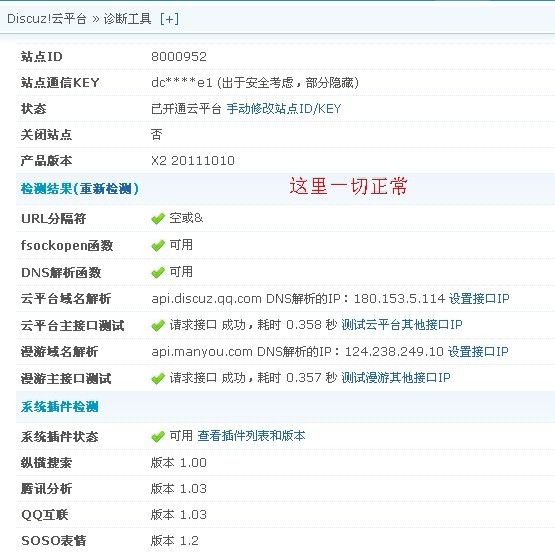Click the 漫游域名解析 label
This screenshot has width=555, height=557.
coord(59,352)
